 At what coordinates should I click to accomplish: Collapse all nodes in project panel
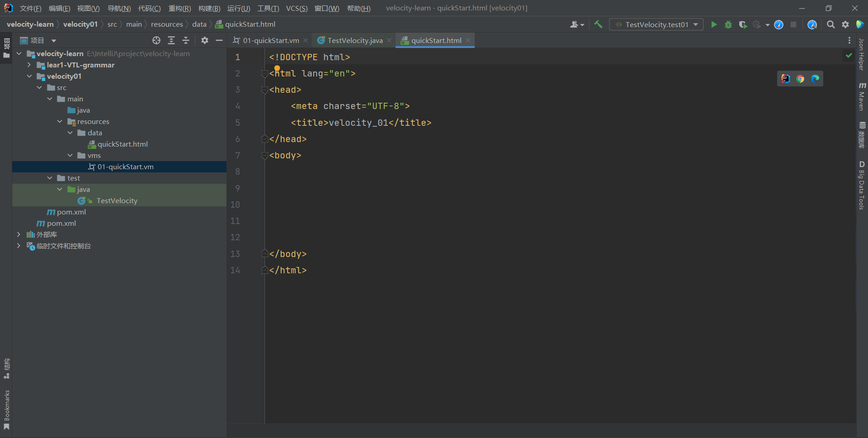click(186, 40)
